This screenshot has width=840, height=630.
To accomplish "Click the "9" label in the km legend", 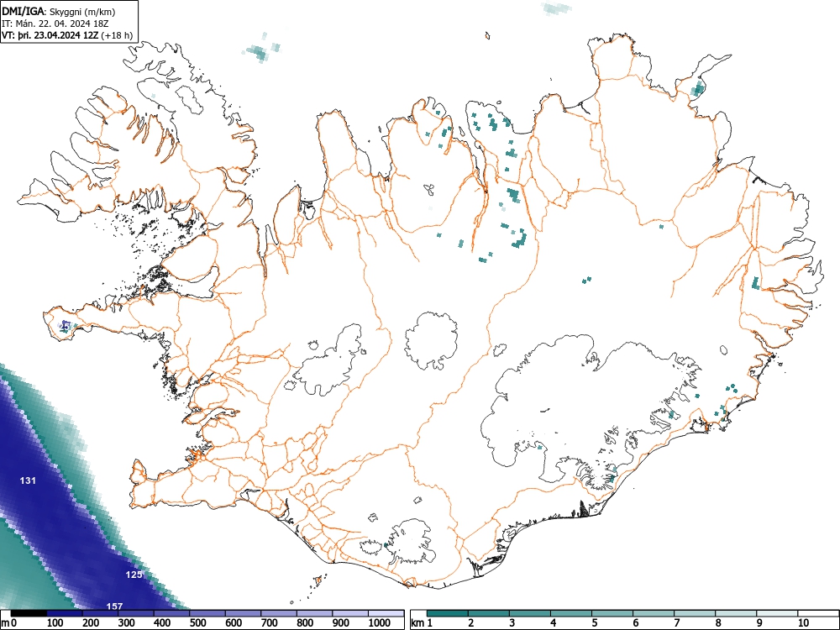I will (759, 622).
